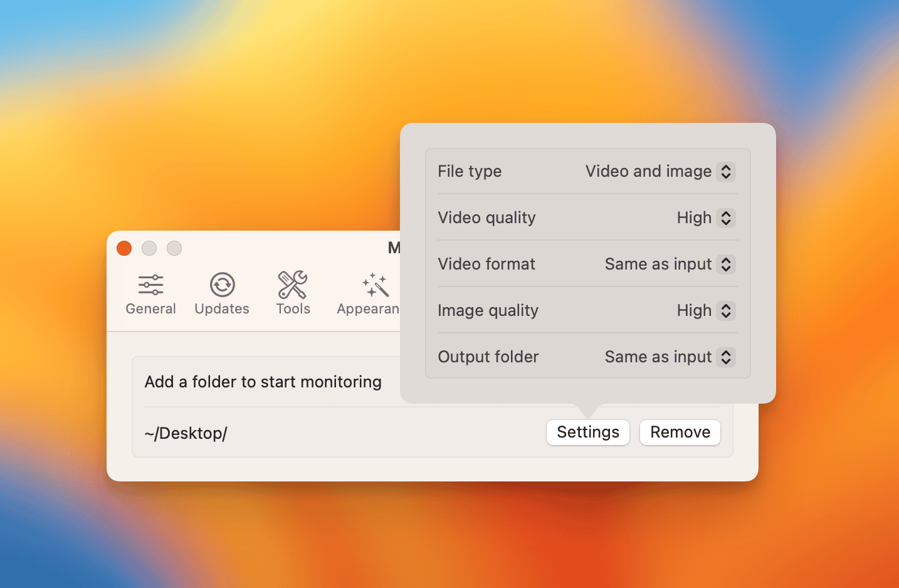Click the "File type" row label

(470, 172)
